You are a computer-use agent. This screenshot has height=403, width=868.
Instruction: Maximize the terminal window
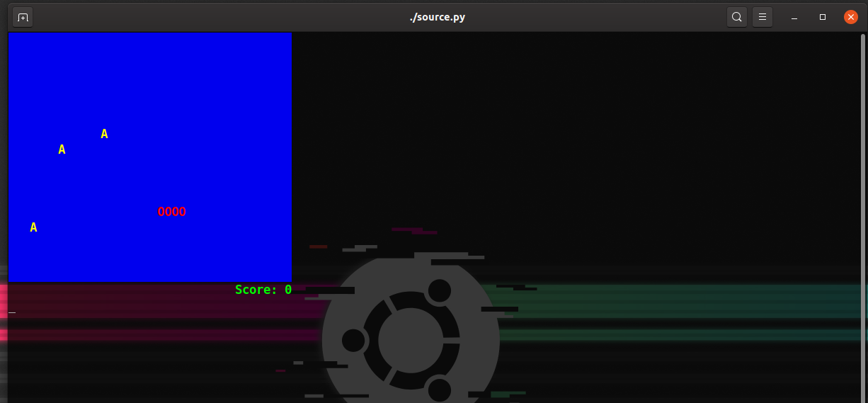click(823, 17)
